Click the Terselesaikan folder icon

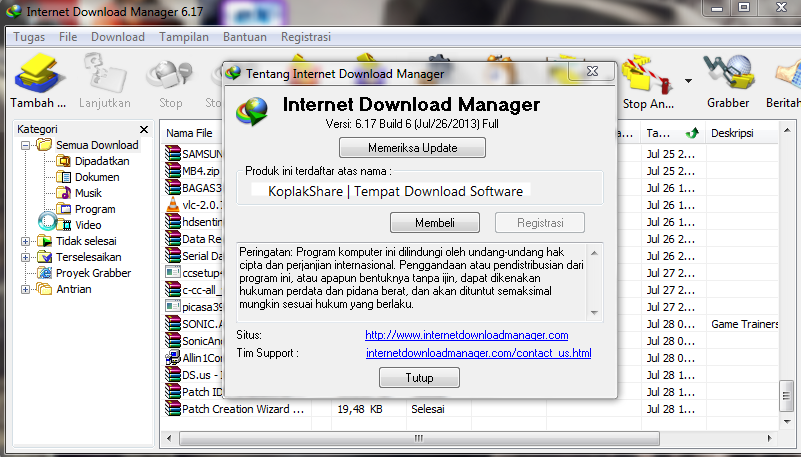click(x=44, y=257)
